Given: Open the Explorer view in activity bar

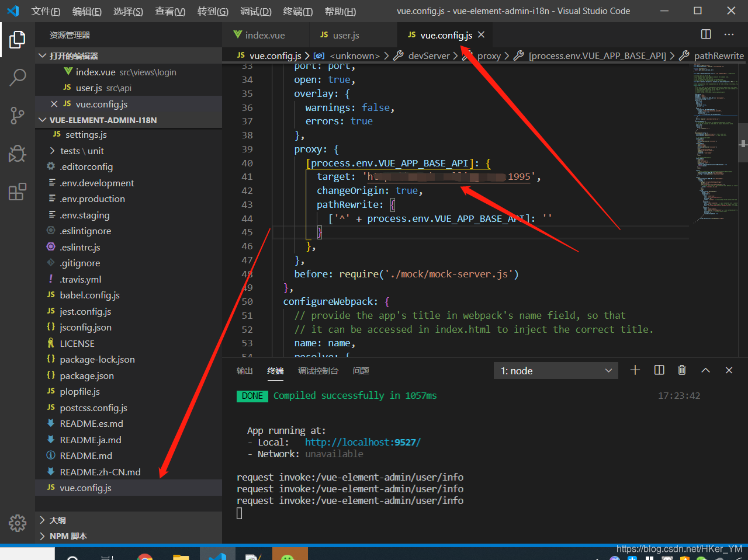Looking at the screenshot, I should click(18, 40).
